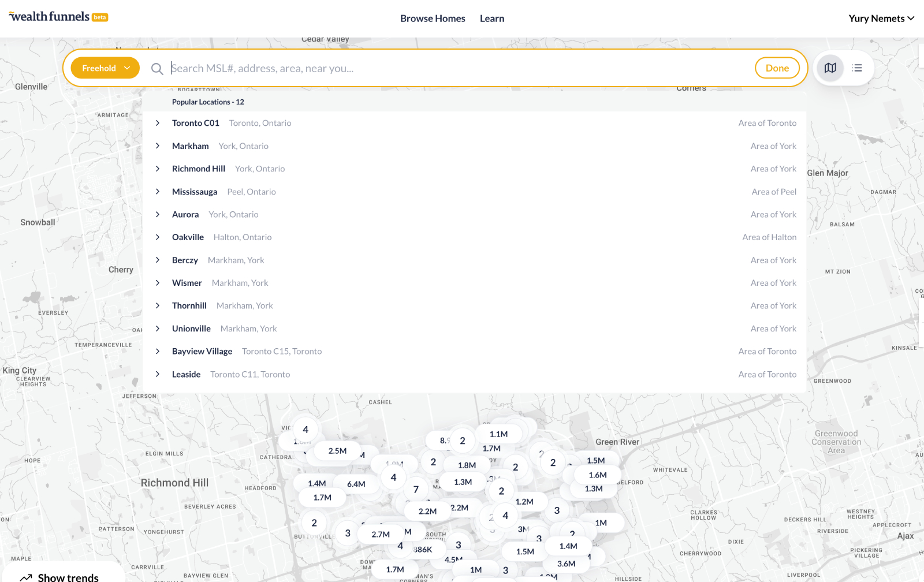This screenshot has height=582, width=924.
Task: Expand the Oakville row chevron
Action: (x=158, y=237)
